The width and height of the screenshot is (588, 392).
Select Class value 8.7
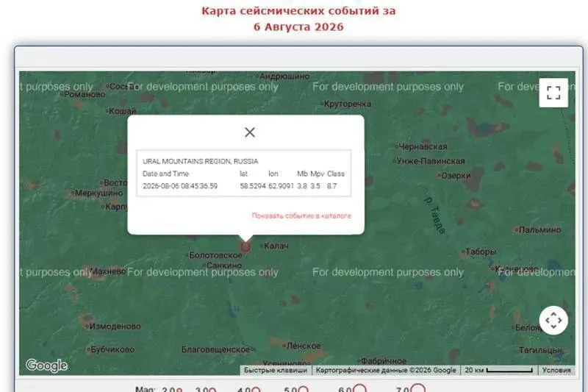pyautogui.click(x=332, y=185)
